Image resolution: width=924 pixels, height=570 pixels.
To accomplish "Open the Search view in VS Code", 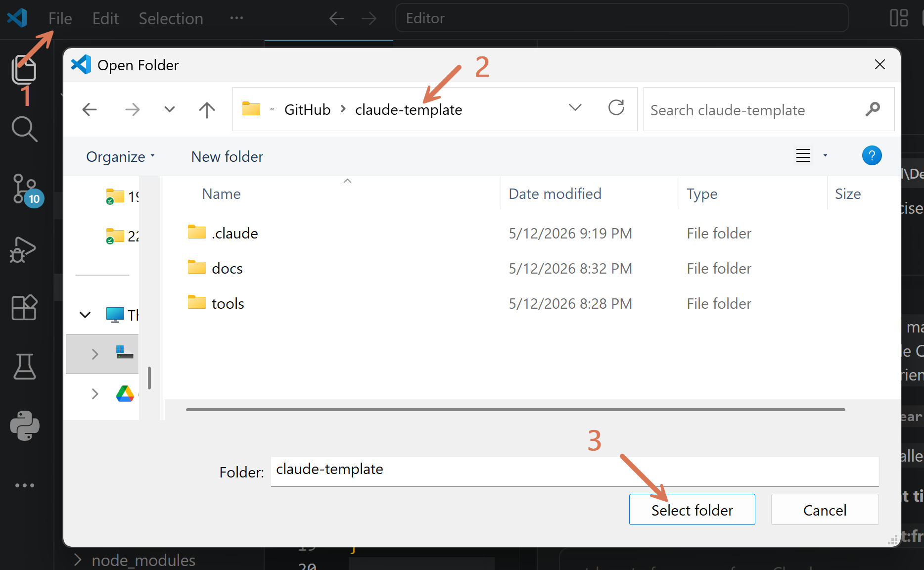I will [24, 129].
